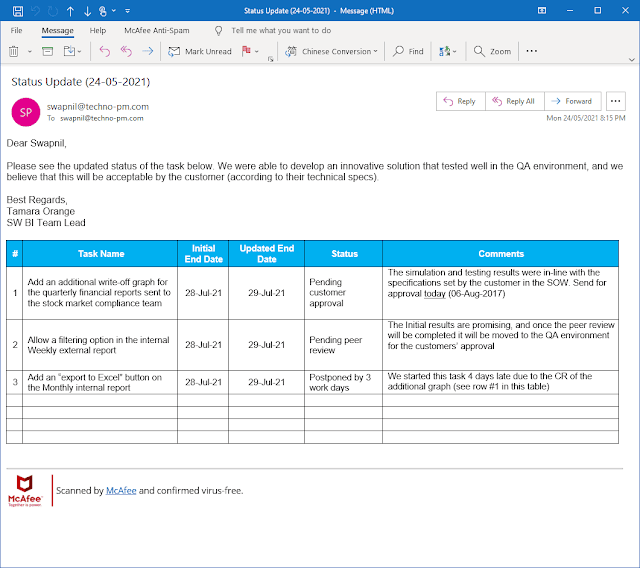Go to previous item using up arrow

click(70, 11)
